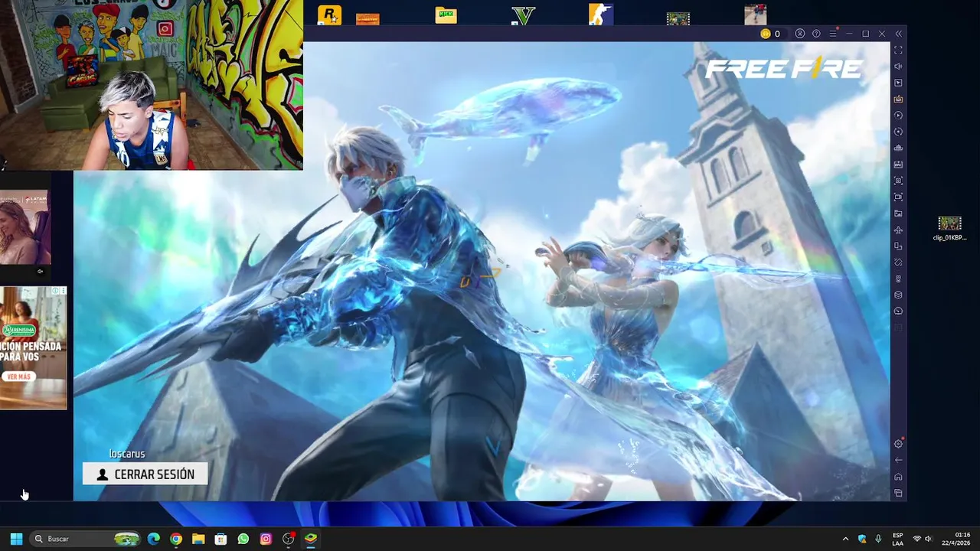
Task: Start BlueStacks screen recording
Action: (899, 197)
